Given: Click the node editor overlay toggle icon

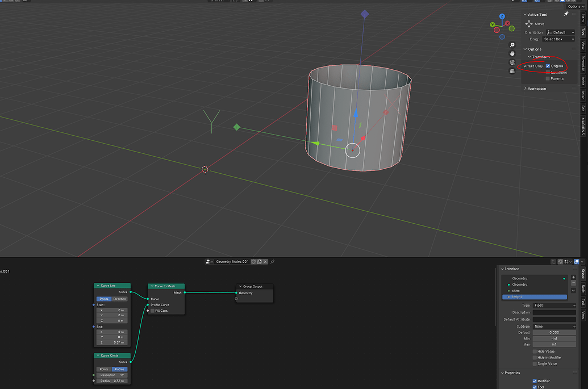Looking at the screenshot, I should click(x=577, y=262).
